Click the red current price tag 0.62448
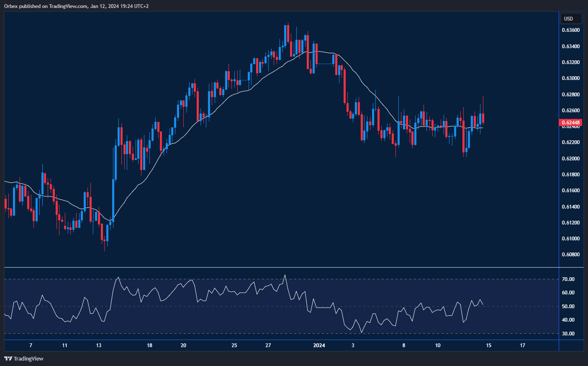The width and height of the screenshot is (588, 366). [x=570, y=122]
